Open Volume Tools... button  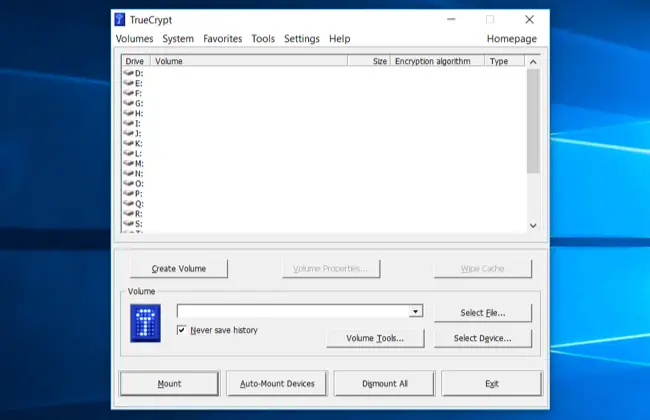coord(375,338)
